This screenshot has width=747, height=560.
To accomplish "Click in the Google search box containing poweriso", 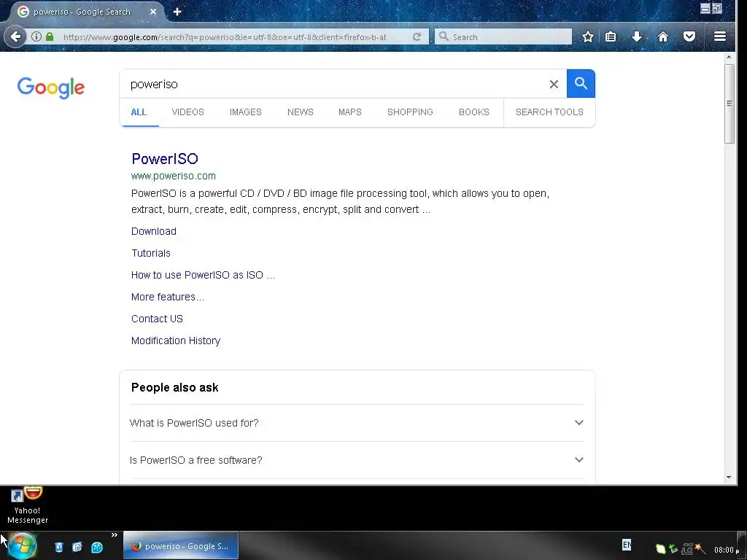I will click(x=333, y=85).
